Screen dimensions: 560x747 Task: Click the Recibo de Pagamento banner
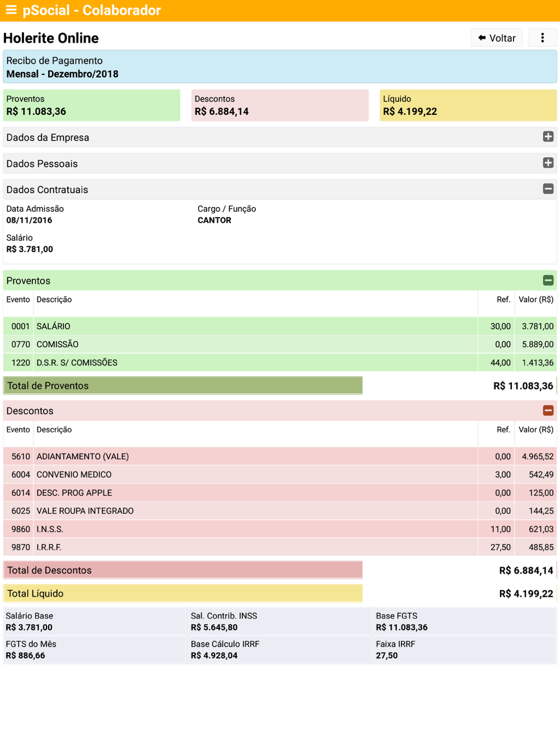[x=280, y=67]
